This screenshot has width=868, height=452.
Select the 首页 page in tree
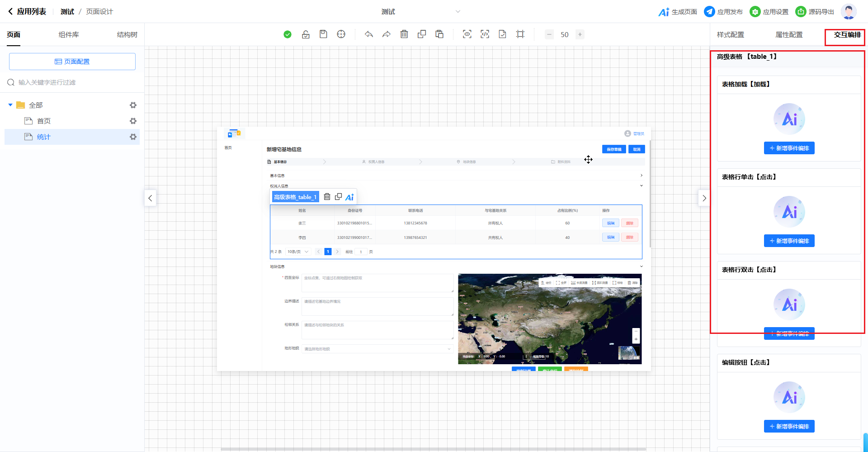point(44,121)
